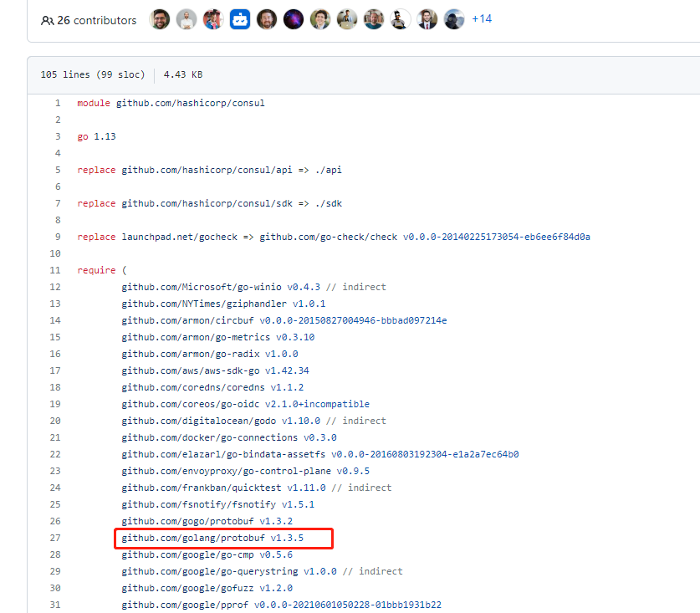Open fifth contributor avatar with dark beard
The height and width of the screenshot is (613, 700).
(x=267, y=19)
